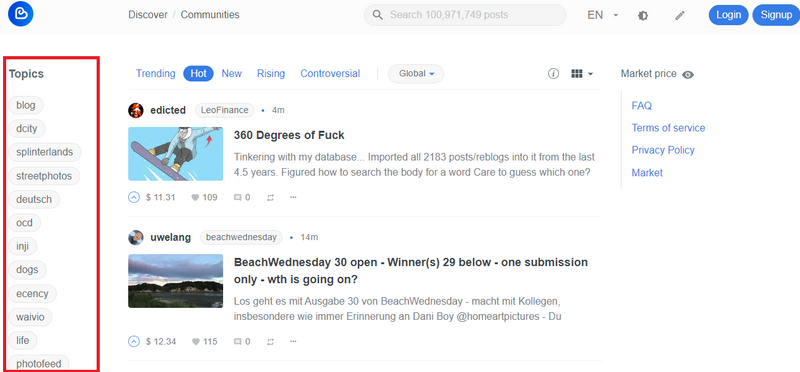Open the pencil write-post icon
The width and height of the screenshot is (800, 372).
(x=680, y=15)
